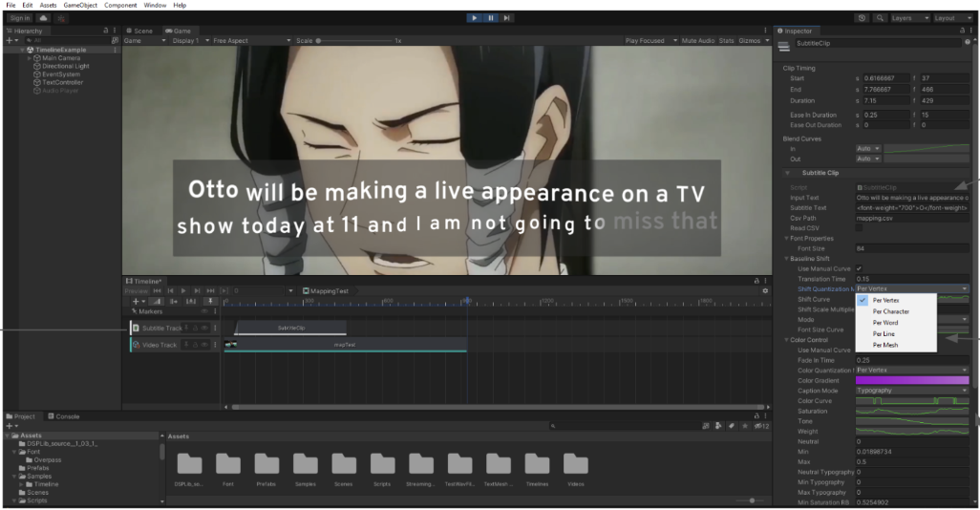Toggle the Use Manual Curve checkbox under Baseline Shift
Viewport: 980px width, 510px height.
[x=860, y=268]
